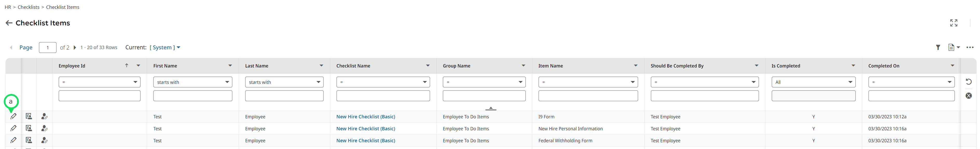The width and height of the screenshot is (980, 149).
Task: Open details icon for Federal Withholding Form row
Action: tap(29, 140)
